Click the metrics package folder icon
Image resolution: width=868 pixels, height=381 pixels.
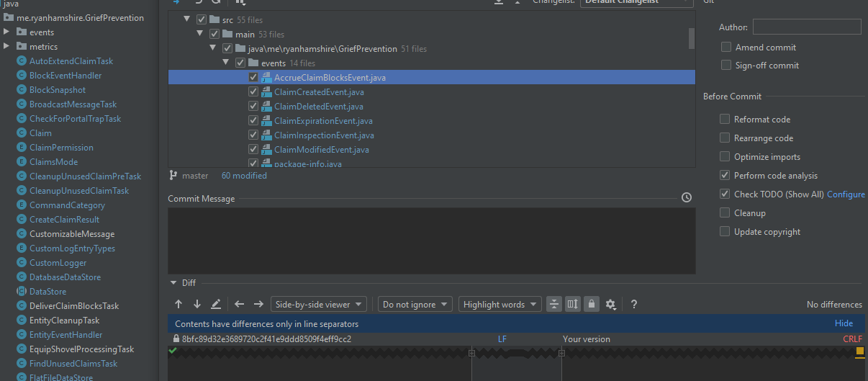pyautogui.click(x=22, y=47)
